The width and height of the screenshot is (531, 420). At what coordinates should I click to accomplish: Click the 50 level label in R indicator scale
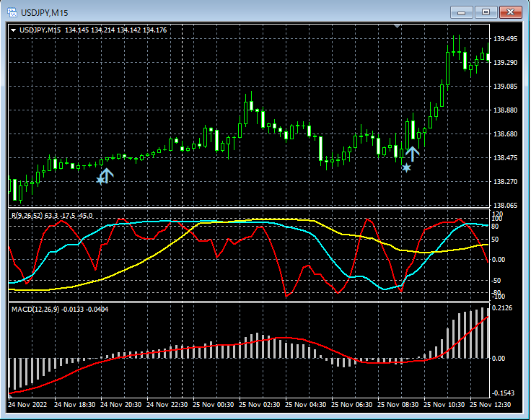coord(495,240)
